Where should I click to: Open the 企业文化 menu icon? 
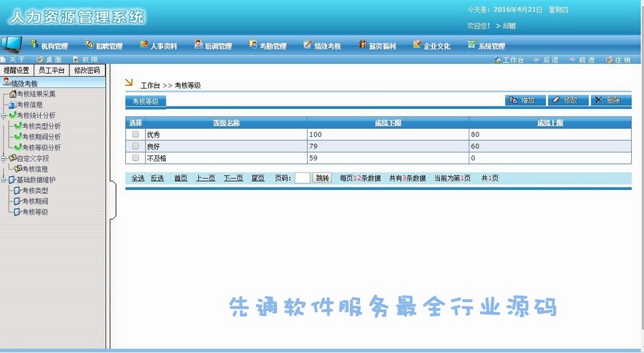click(417, 44)
